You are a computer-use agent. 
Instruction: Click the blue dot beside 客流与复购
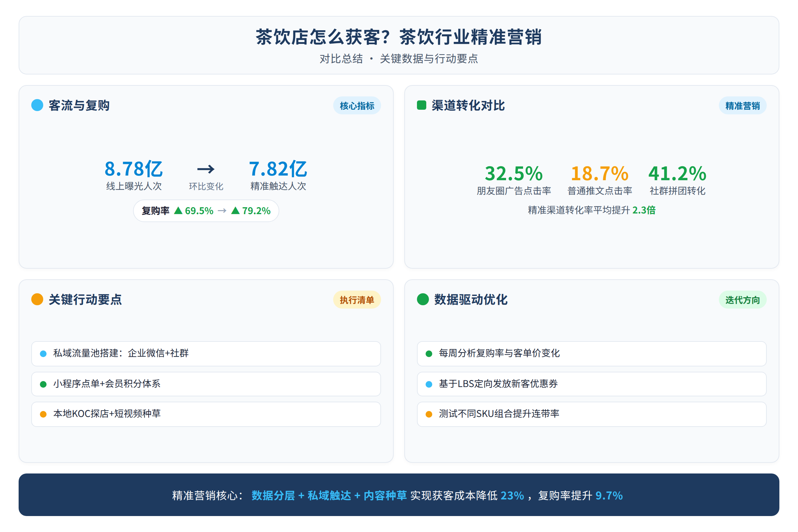(x=37, y=105)
